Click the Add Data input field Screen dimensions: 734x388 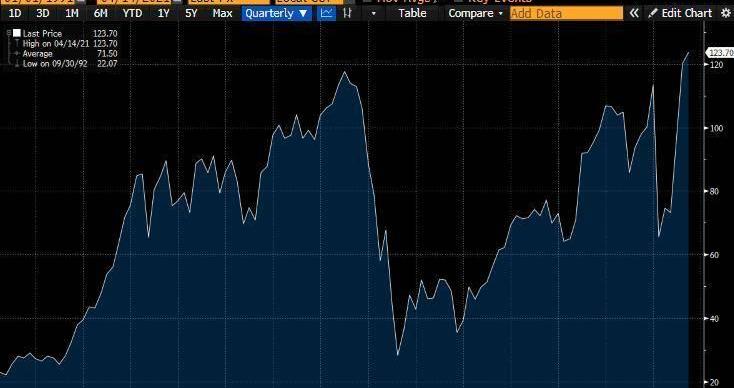point(566,13)
